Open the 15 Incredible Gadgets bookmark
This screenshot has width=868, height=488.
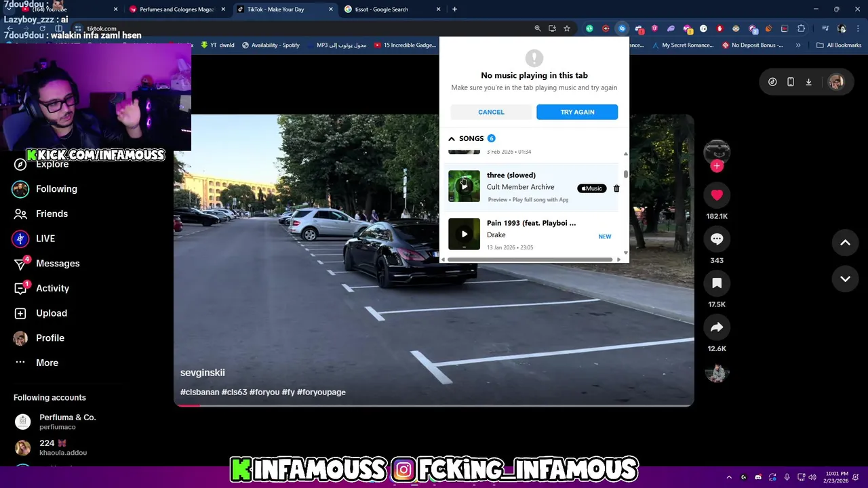[x=405, y=45]
